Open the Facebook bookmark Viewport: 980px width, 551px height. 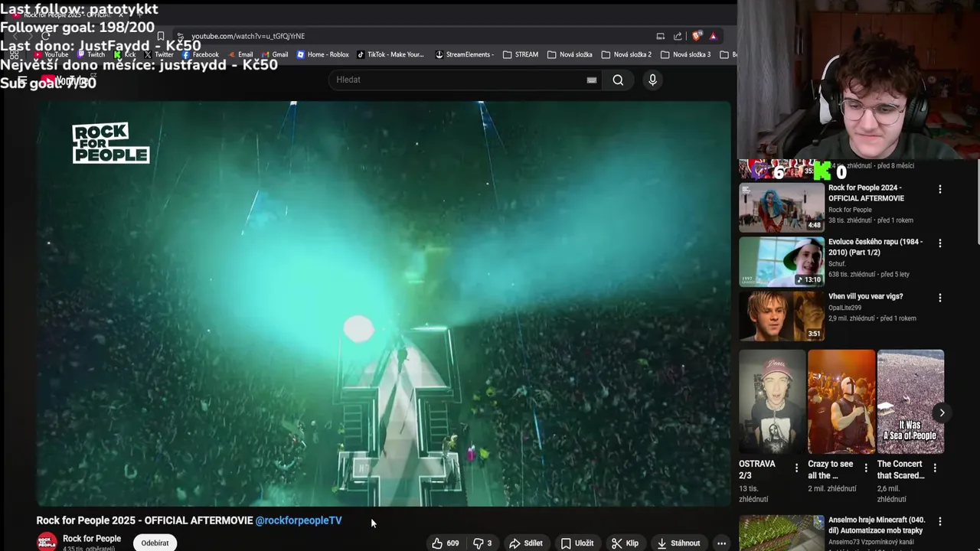[200, 54]
